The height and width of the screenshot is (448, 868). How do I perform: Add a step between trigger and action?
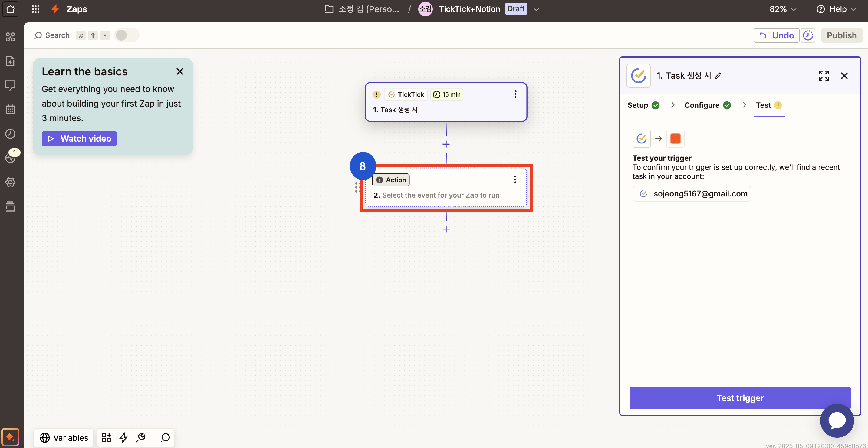point(446,144)
